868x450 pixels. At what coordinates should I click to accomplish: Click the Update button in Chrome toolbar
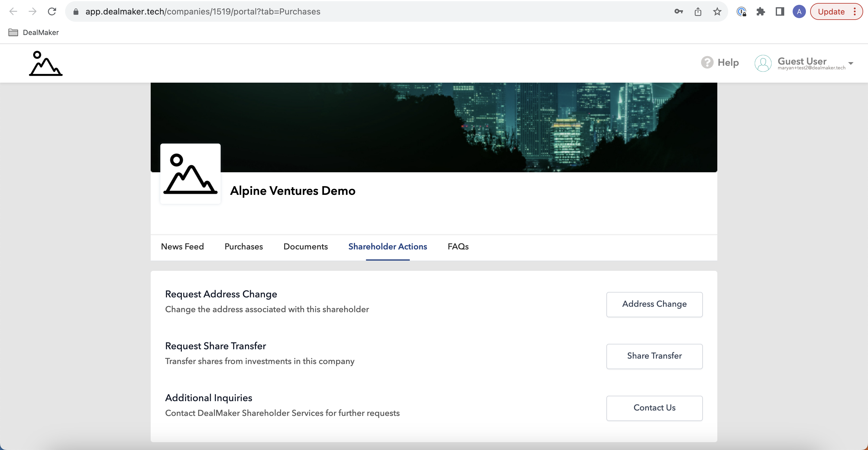(x=831, y=11)
